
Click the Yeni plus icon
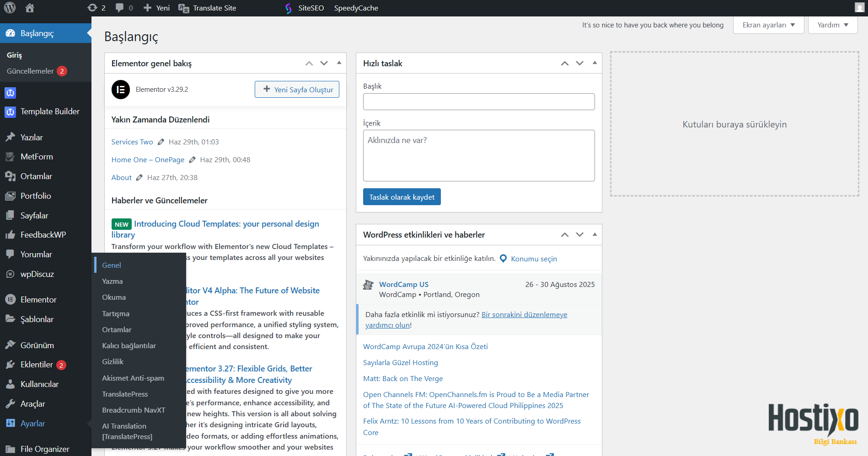147,8
